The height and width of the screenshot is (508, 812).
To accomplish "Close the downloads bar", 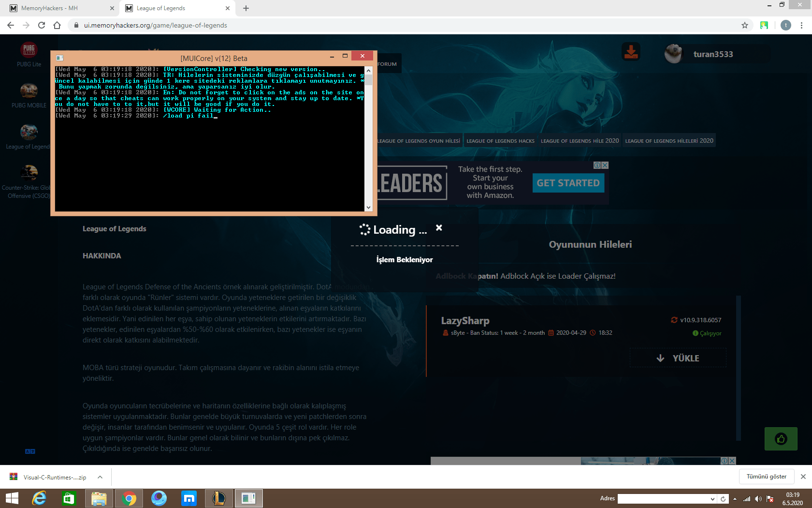I will pyautogui.click(x=803, y=477).
